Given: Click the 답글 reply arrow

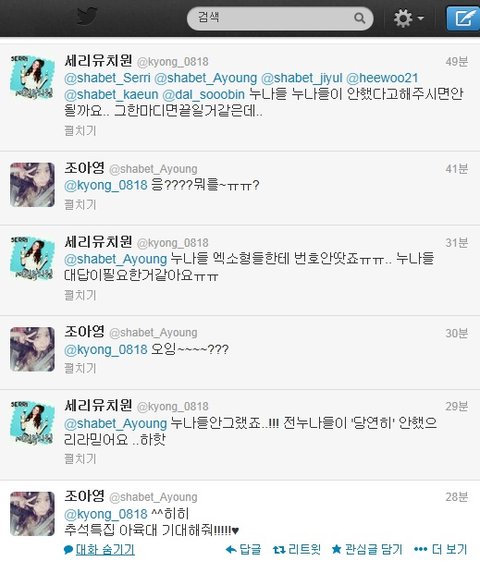Looking at the screenshot, I should click(244, 549).
